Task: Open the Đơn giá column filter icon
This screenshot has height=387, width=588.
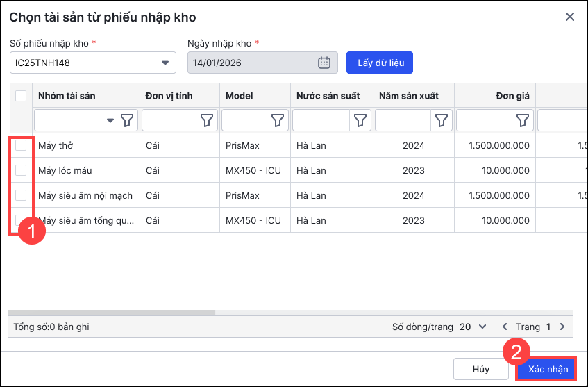Action: coord(523,121)
